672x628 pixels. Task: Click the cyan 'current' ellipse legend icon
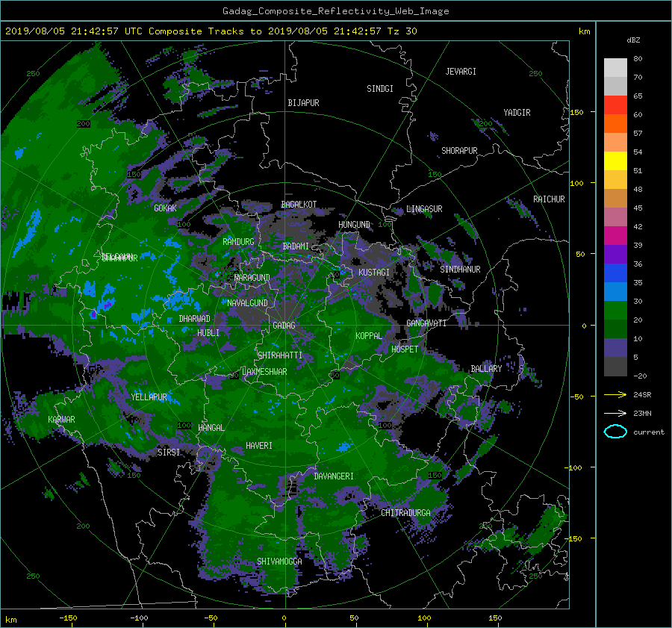pos(615,432)
